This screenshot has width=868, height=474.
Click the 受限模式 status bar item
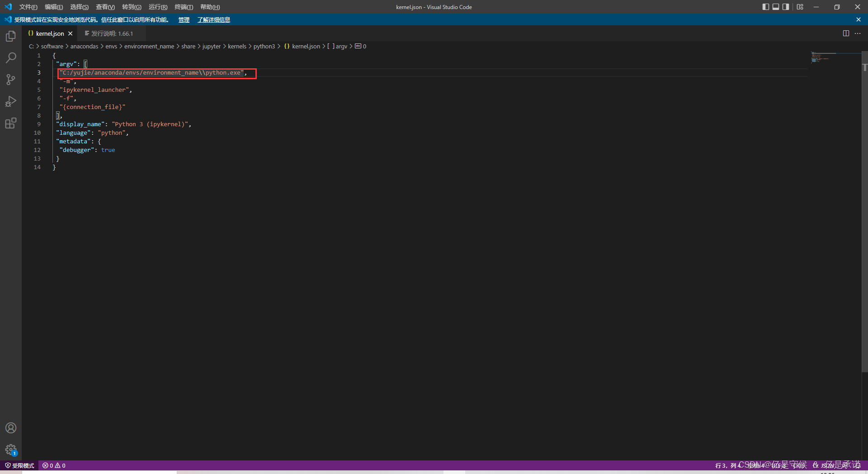[19, 465]
